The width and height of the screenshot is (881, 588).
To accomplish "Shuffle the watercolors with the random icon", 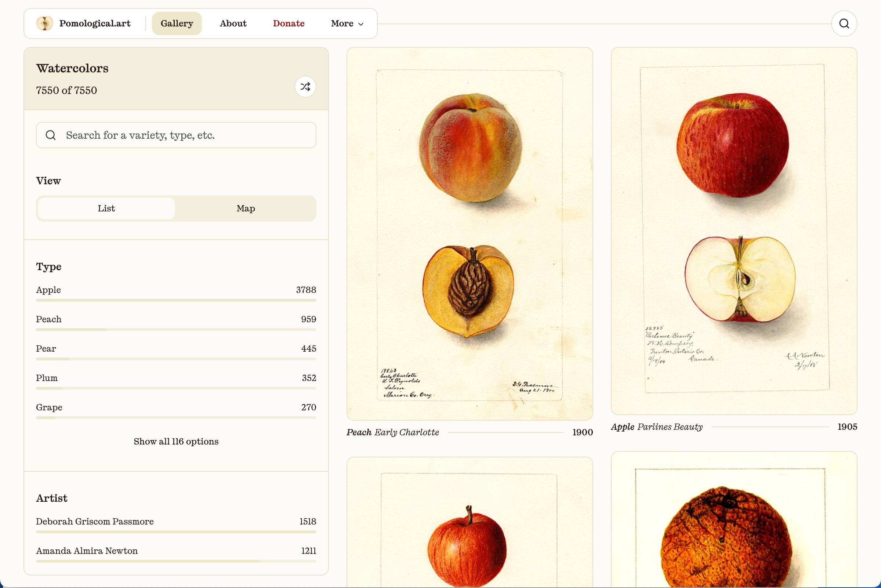I will 305,87.
